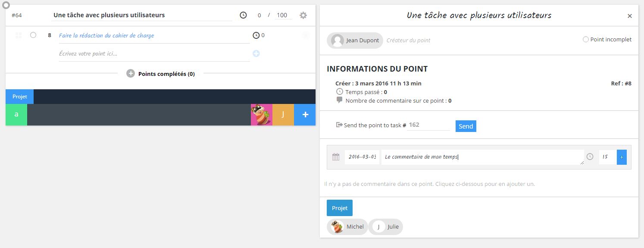The height and width of the screenshot is (248, 644).
Task: Open the point 'Faire la rédaction du cahier de charge'
Action: (106, 35)
